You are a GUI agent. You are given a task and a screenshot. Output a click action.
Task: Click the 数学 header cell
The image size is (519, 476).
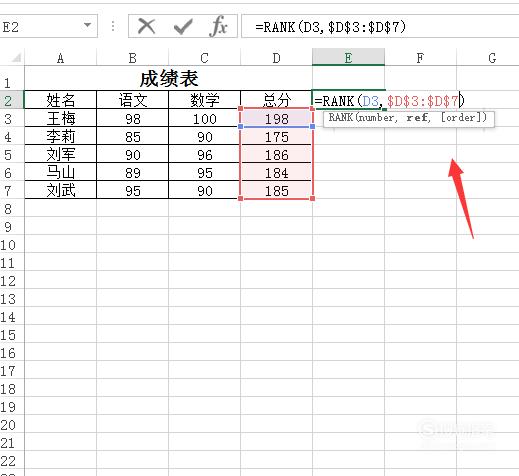click(x=204, y=100)
